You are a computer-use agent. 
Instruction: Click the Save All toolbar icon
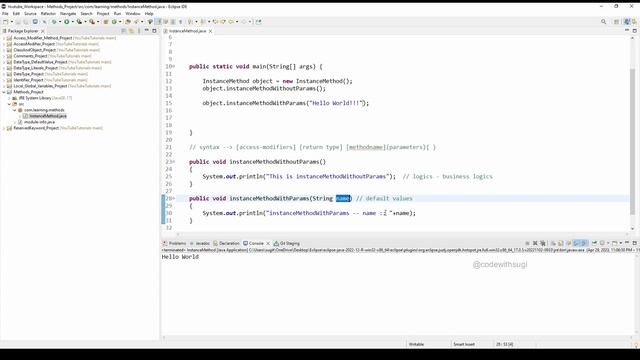26,22
